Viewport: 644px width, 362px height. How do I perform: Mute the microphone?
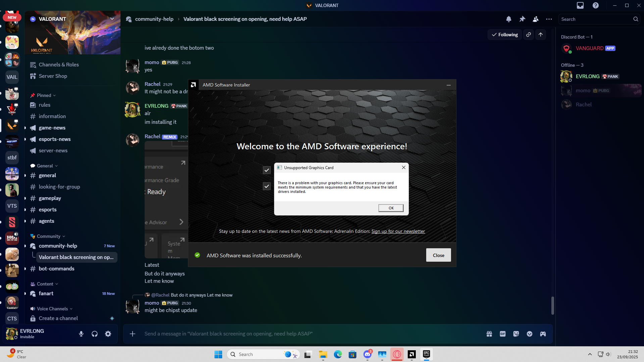tap(81, 334)
